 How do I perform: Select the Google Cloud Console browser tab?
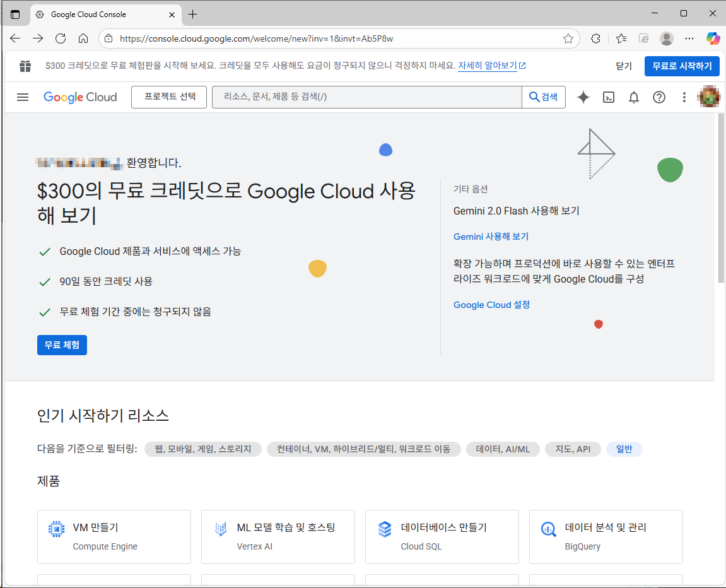tap(105, 15)
